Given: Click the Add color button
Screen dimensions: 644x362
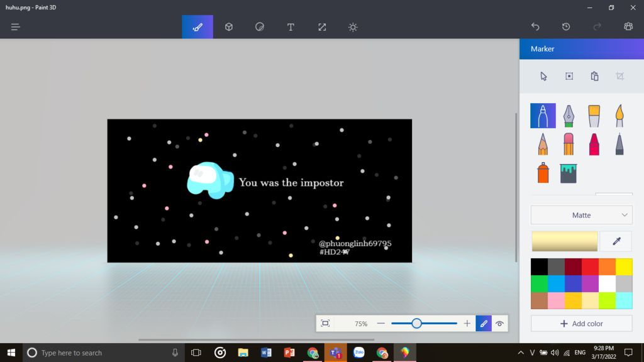Looking at the screenshot, I should pyautogui.click(x=582, y=324).
